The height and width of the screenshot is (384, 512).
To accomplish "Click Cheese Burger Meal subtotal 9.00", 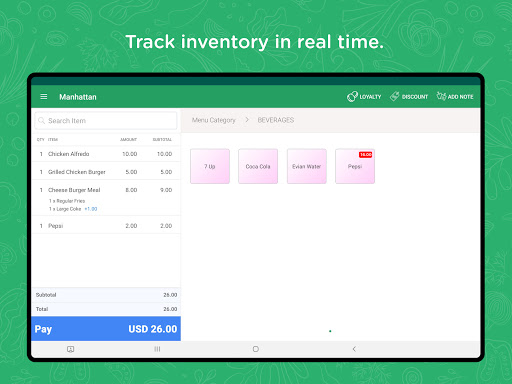I will [166, 190].
